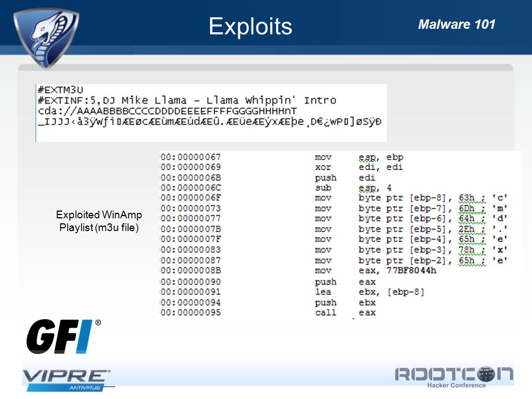
Task: Click address "00:00000067"
Action: (x=191, y=157)
